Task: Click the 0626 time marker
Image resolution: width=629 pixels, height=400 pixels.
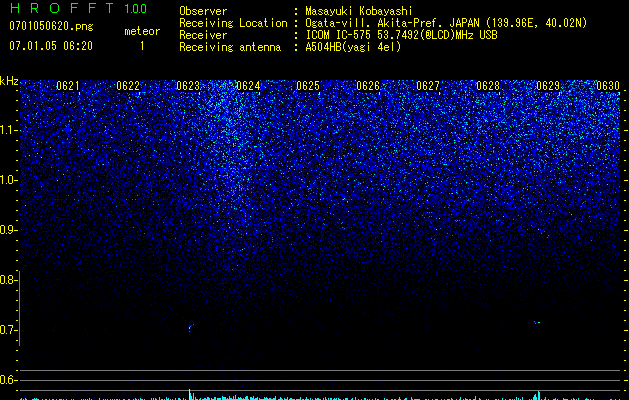Action: click(368, 86)
